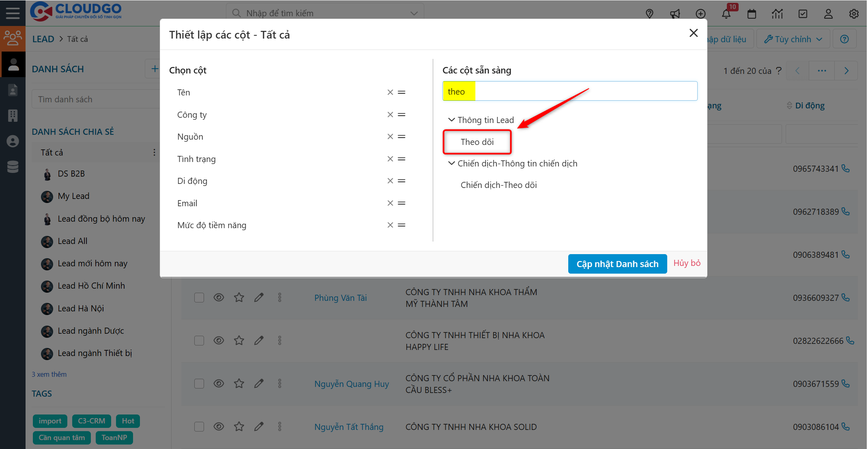Check the Phùng Văn Tài row checkbox
Image resolution: width=868 pixels, height=449 pixels.
(199, 298)
